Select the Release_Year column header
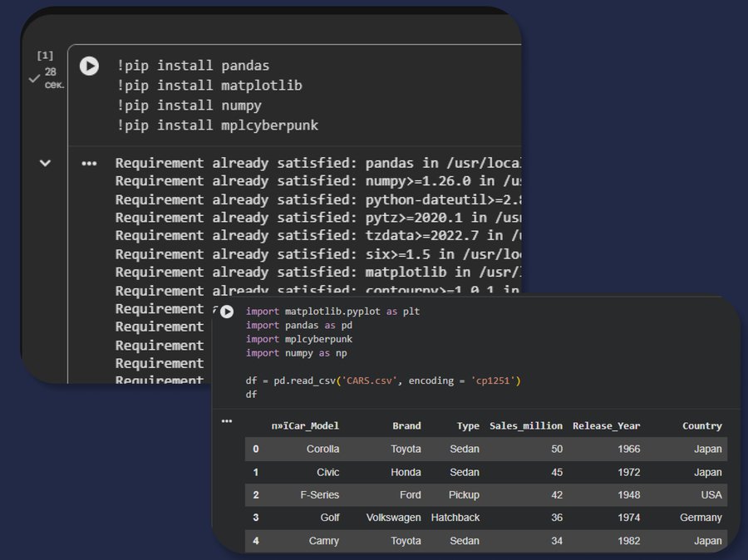748x560 pixels. click(x=606, y=425)
